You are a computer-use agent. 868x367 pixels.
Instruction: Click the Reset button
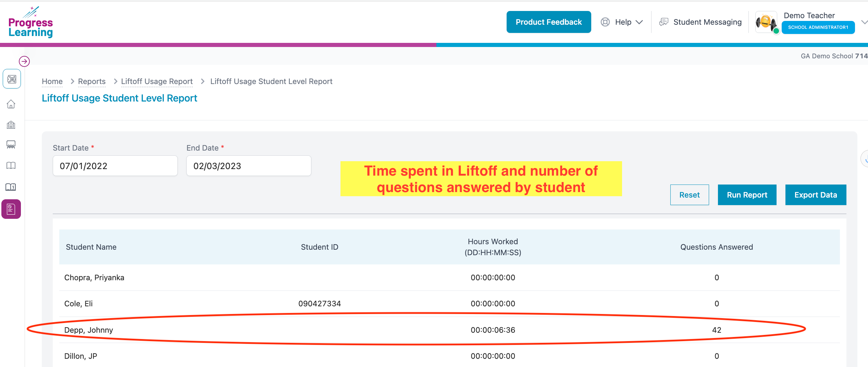coord(690,195)
